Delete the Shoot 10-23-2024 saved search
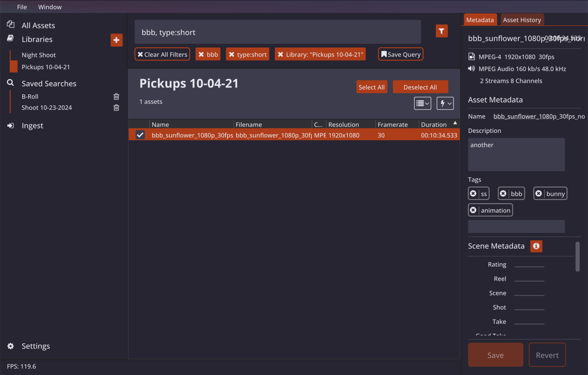 coord(116,108)
